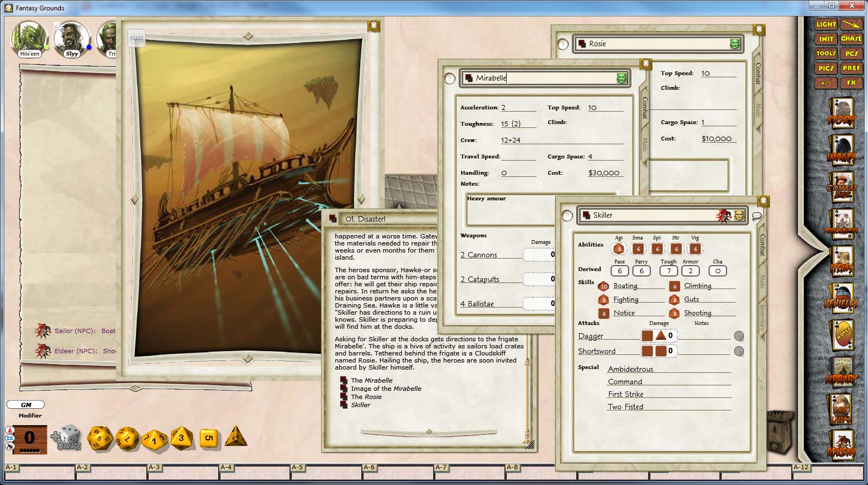Click the tower token near the shortcut deck
This screenshot has height=485, width=868.
780,432
